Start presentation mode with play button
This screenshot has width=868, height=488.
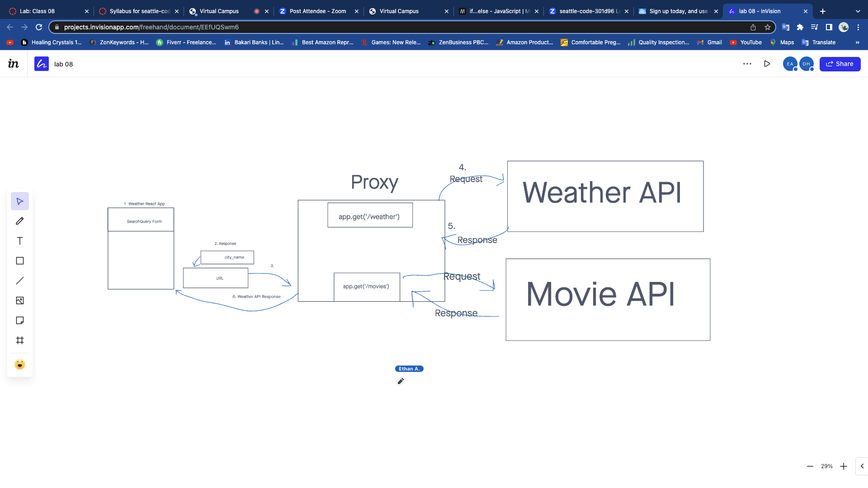pos(767,64)
